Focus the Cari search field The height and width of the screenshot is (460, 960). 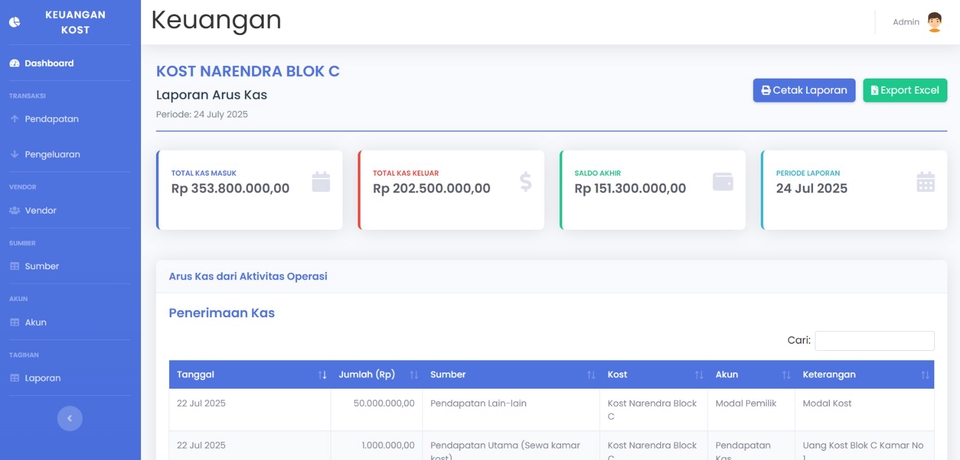coord(874,341)
